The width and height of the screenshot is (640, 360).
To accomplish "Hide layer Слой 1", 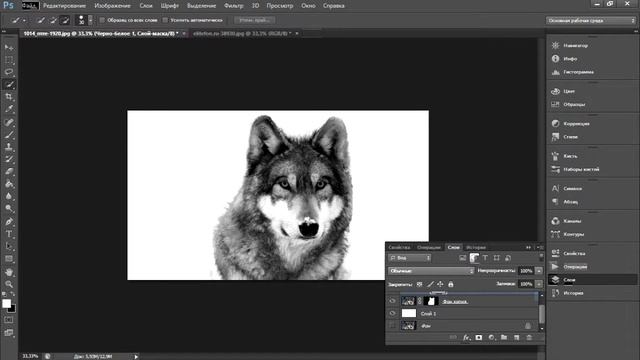I will coord(392,313).
